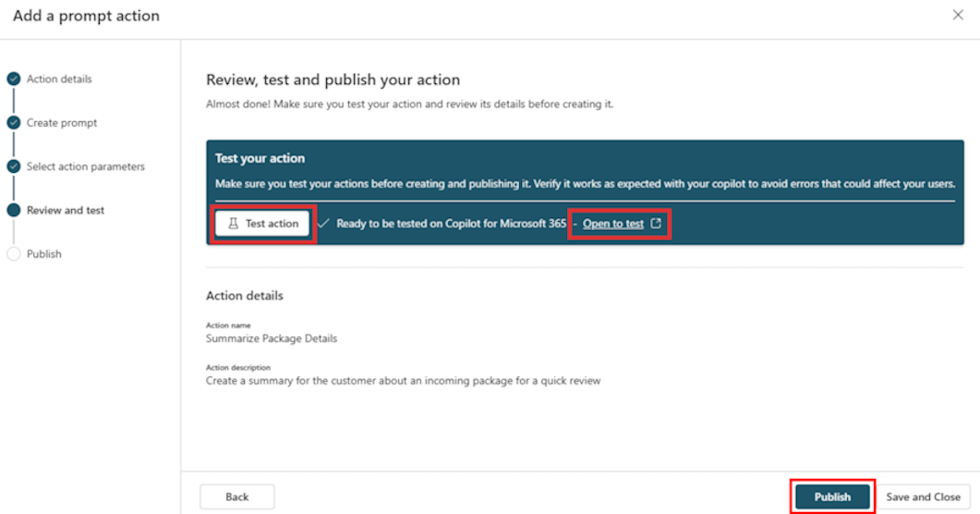Close the Add a prompt action dialog
980x514 pixels.
click(958, 16)
